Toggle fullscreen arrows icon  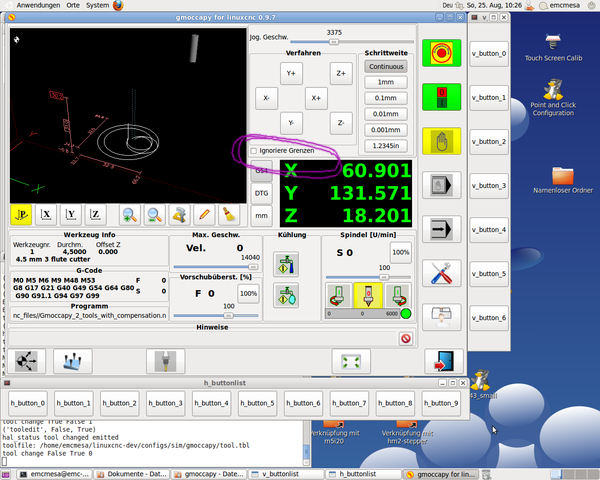click(351, 361)
